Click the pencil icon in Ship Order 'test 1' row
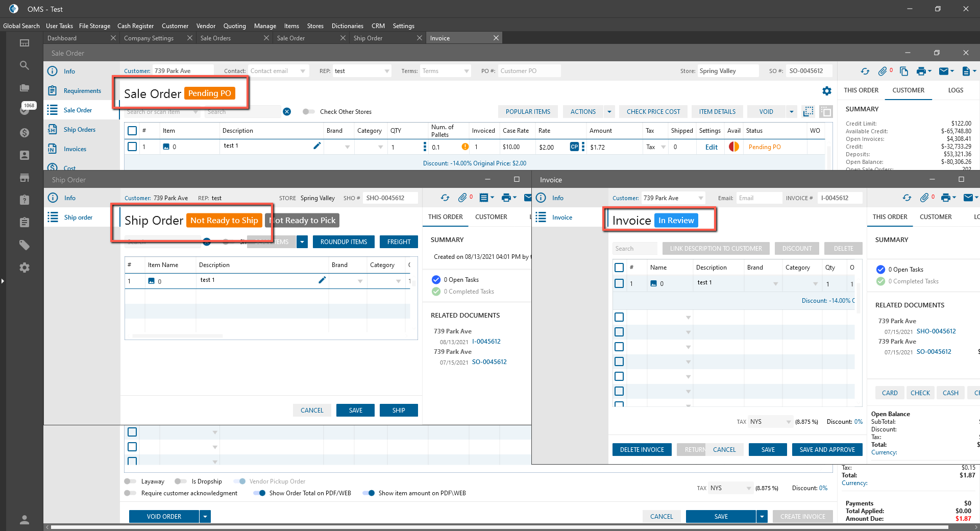980x531 pixels. [x=322, y=280]
